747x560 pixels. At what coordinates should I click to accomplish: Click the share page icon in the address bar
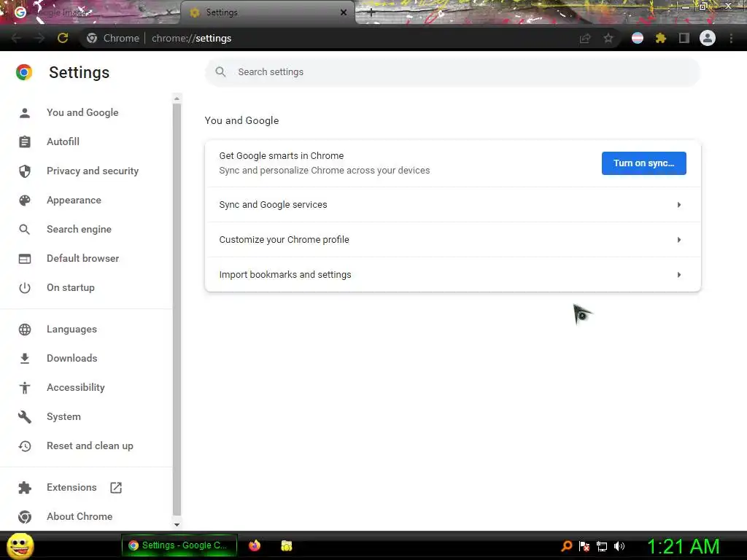coord(585,38)
